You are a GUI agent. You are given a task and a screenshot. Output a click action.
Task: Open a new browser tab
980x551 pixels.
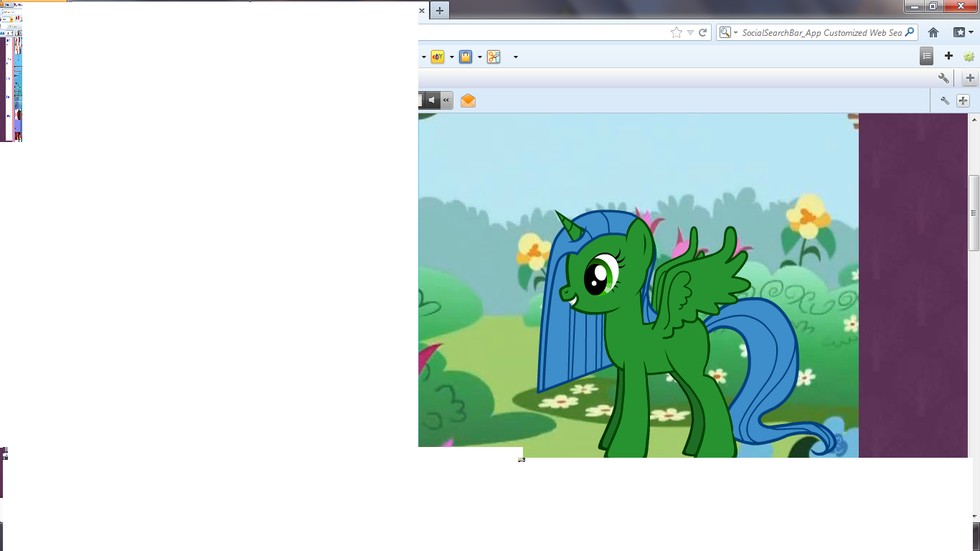(440, 11)
